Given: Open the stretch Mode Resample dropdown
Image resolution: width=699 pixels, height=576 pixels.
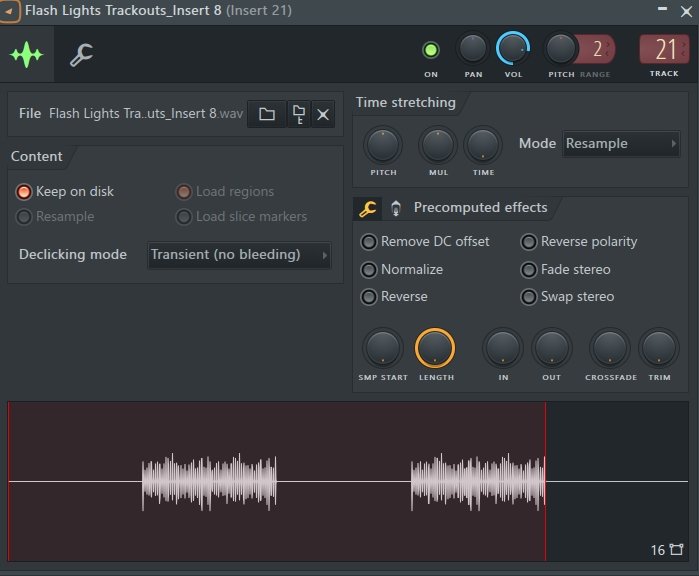Looking at the screenshot, I should coord(621,144).
